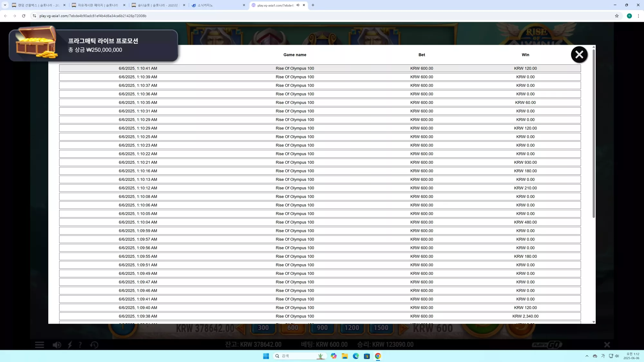Screen dimensions: 644x362
Task: Close the 소닉카지노 tab
Action: pyautogui.click(x=244, y=5)
